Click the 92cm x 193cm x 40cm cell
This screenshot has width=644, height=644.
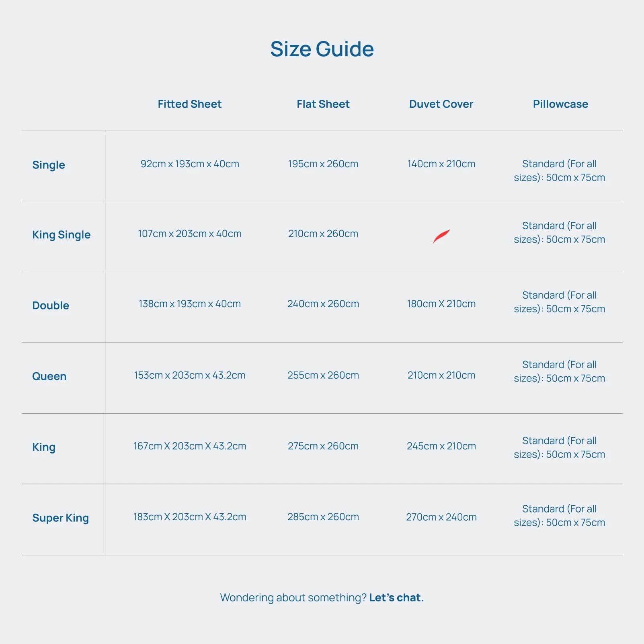[190, 164]
